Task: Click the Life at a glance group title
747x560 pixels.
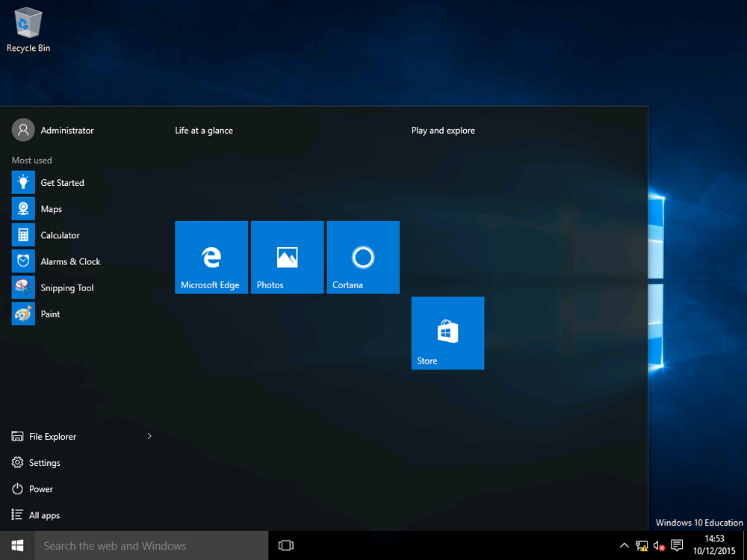Action: [x=204, y=131]
